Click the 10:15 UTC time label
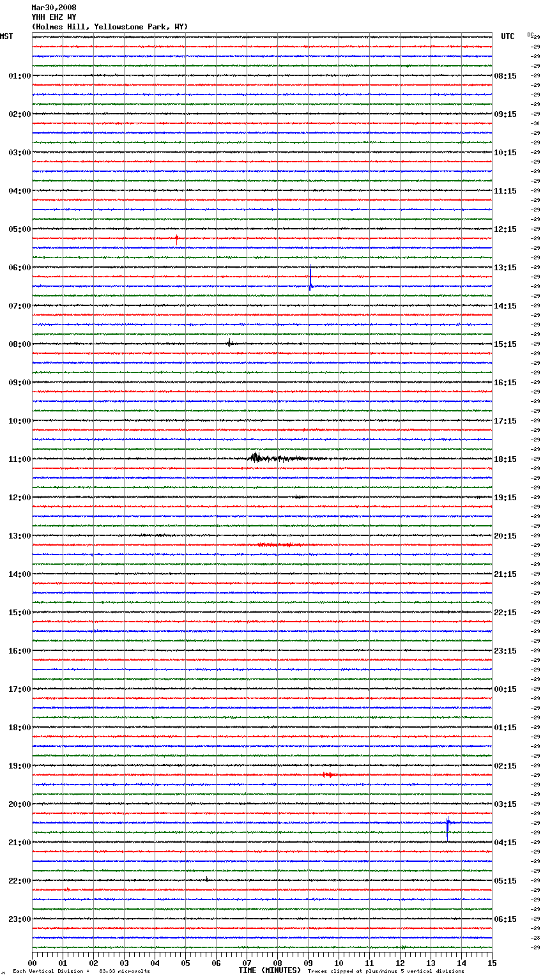 505,153
